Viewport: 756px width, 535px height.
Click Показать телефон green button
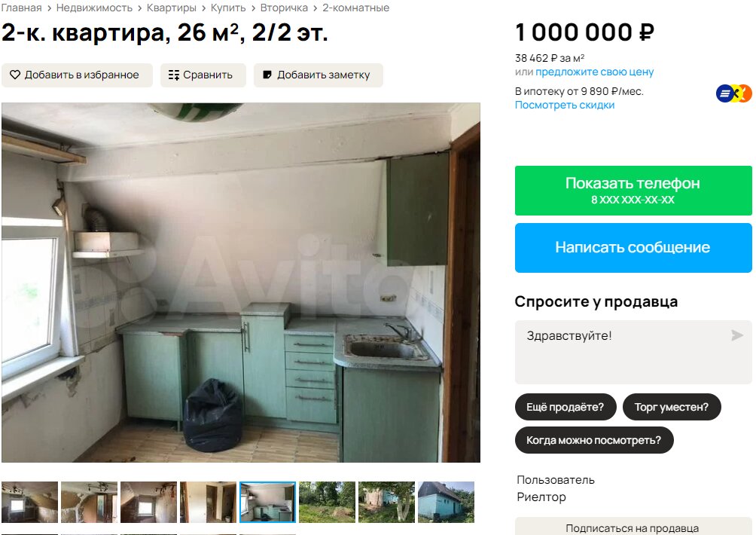(633, 191)
